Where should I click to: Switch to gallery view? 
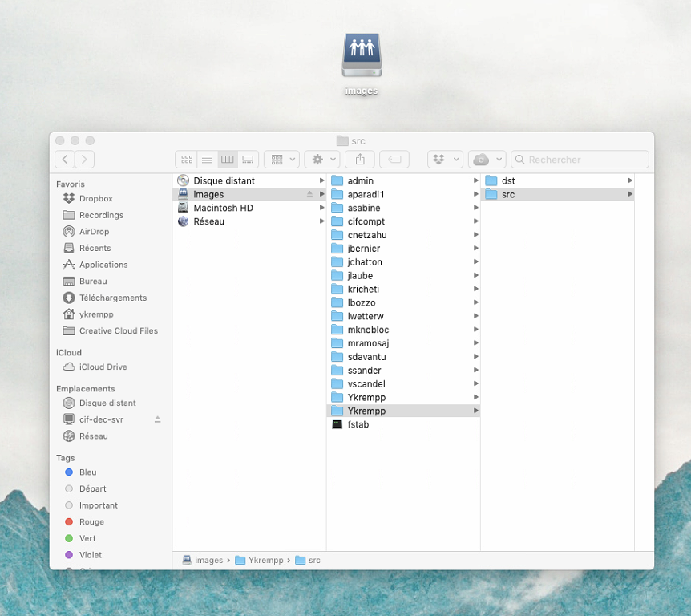(x=248, y=160)
